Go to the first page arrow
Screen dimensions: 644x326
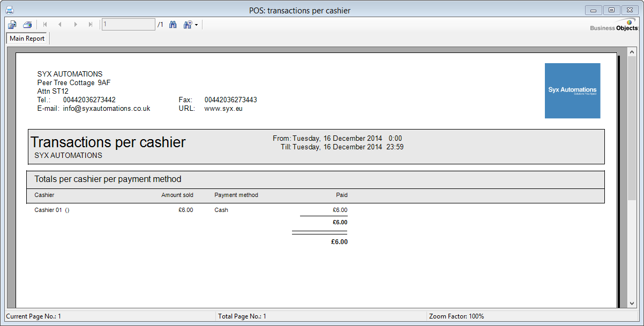point(44,25)
